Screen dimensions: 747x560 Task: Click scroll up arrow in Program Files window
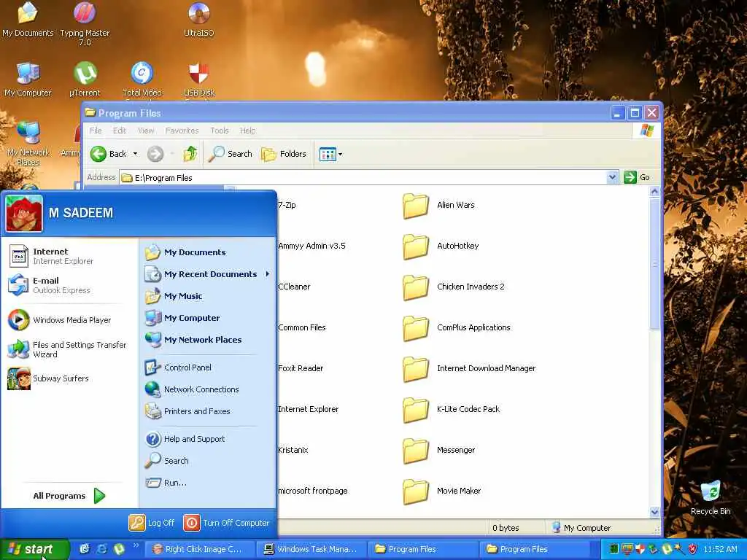pos(654,192)
